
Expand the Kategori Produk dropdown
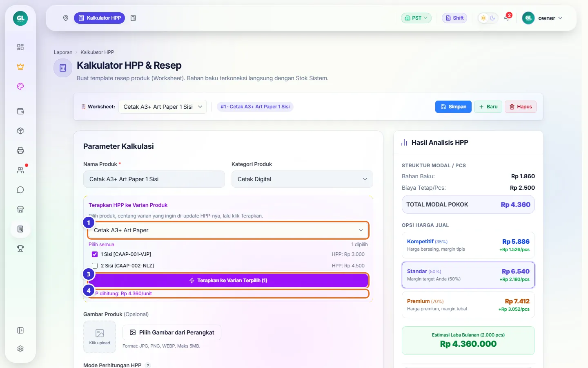click(302, 179)
